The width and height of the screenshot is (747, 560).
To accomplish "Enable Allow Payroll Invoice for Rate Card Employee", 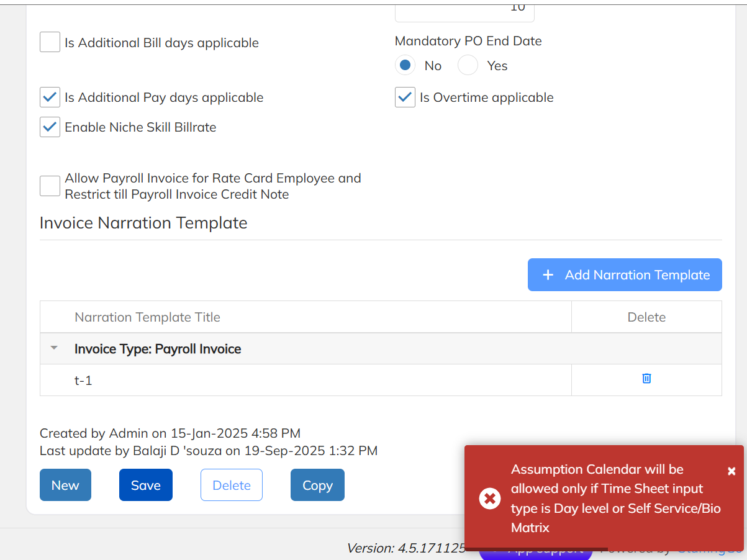I will (50, 186).
